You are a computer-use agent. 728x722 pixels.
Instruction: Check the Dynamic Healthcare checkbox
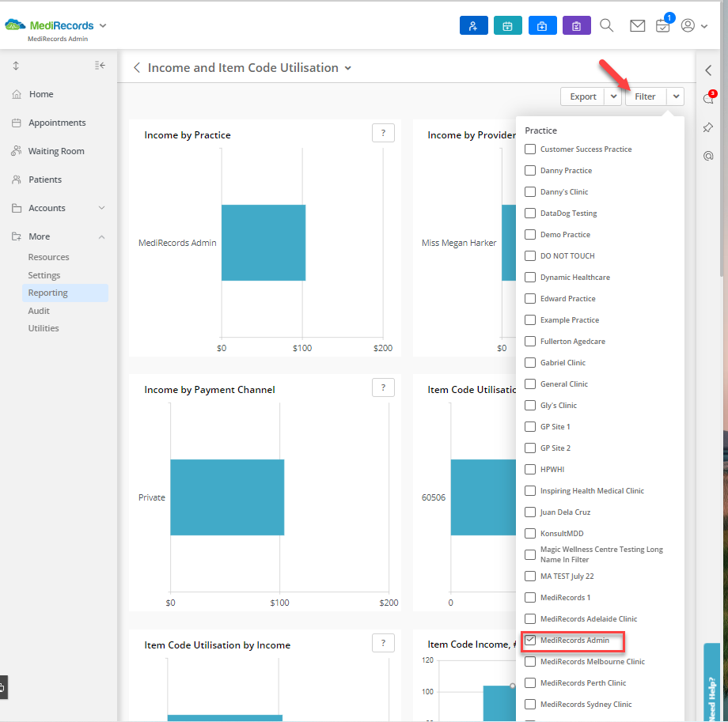529,277
